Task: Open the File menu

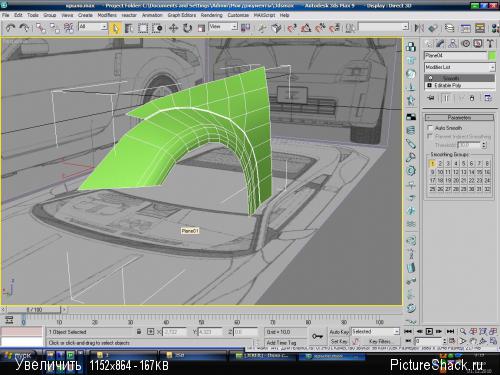Action: (x=5, y=15)
